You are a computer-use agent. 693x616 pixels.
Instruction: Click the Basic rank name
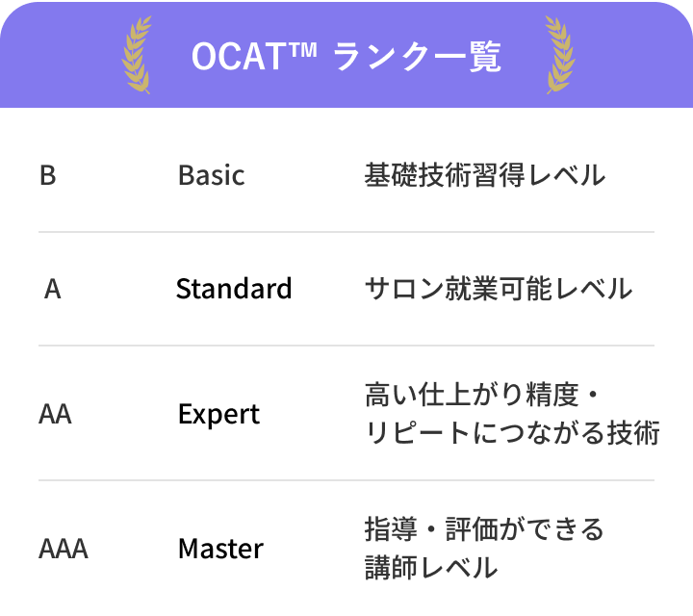click(211, 176)
